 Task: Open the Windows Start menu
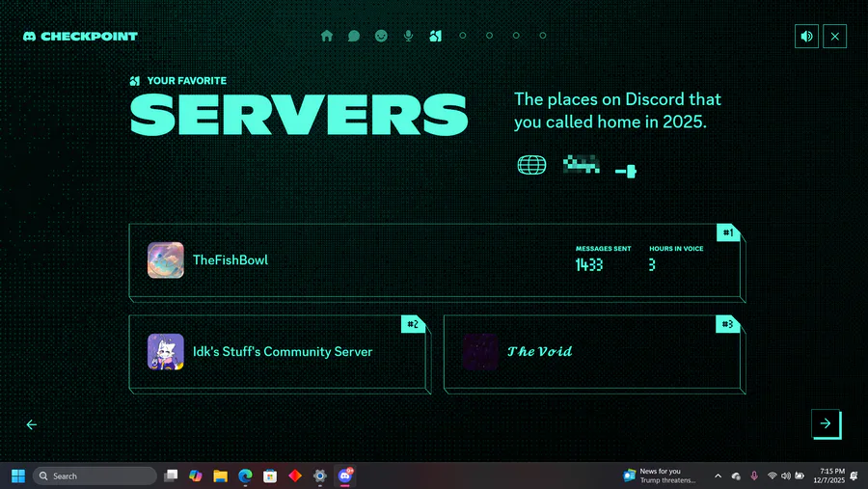pos(18,475)
